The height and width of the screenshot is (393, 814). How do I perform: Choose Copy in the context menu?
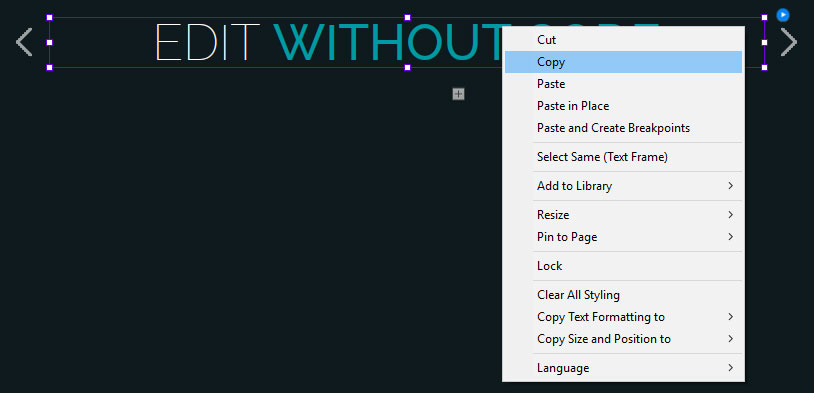point(623,62)
